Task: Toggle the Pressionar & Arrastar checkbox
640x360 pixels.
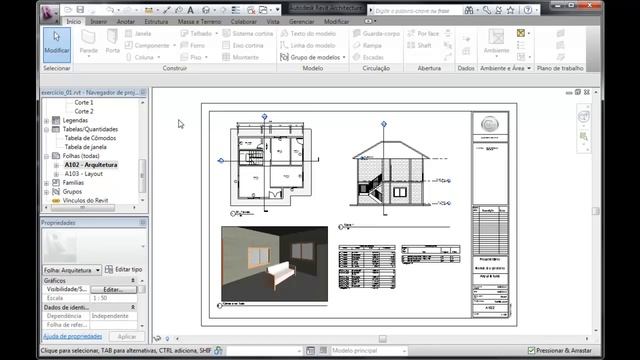Action: 531,350
